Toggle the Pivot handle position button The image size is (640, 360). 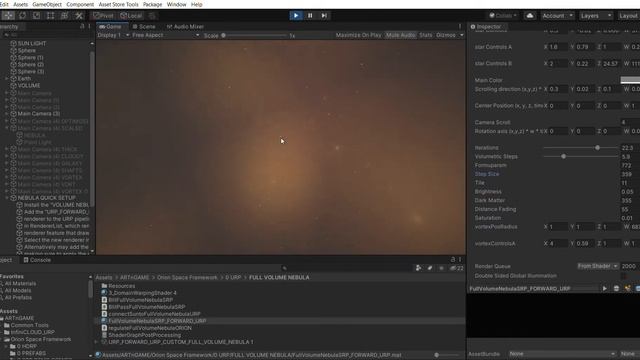[103, 16]
